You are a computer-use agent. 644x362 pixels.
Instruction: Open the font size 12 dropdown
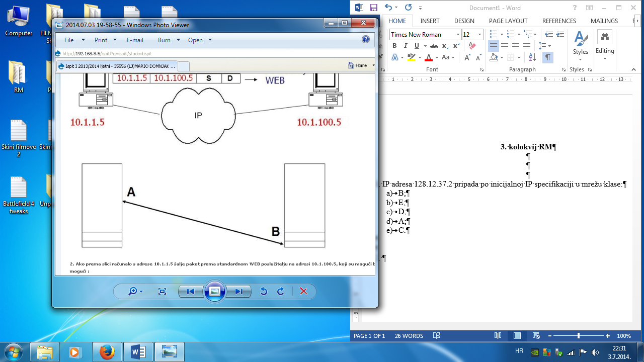coord(479,34)
